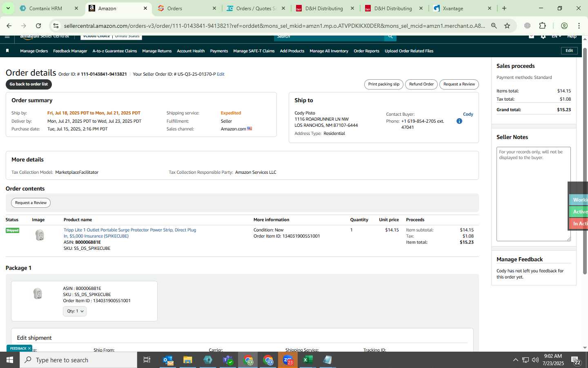Click the bookmark icon left of Manage Orders
This screenshot has height=368, width=588.
pyautogui.click(x=7, y=51)
